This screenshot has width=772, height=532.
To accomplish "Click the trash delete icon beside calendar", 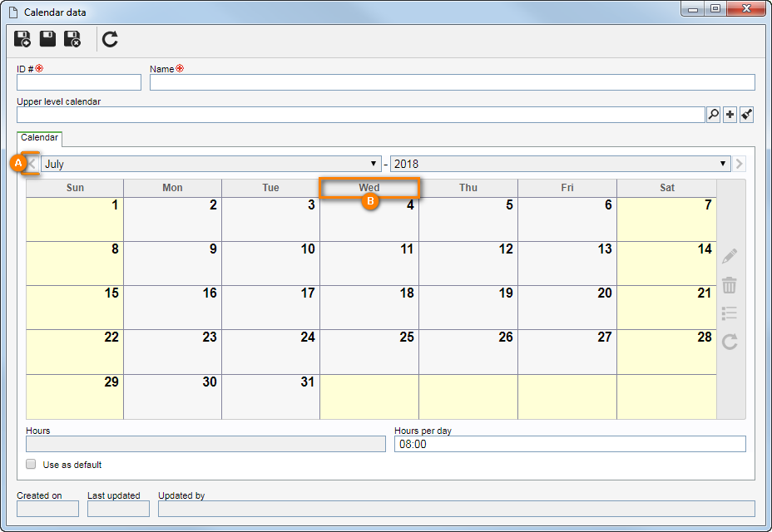I will (x=730, y=285).
